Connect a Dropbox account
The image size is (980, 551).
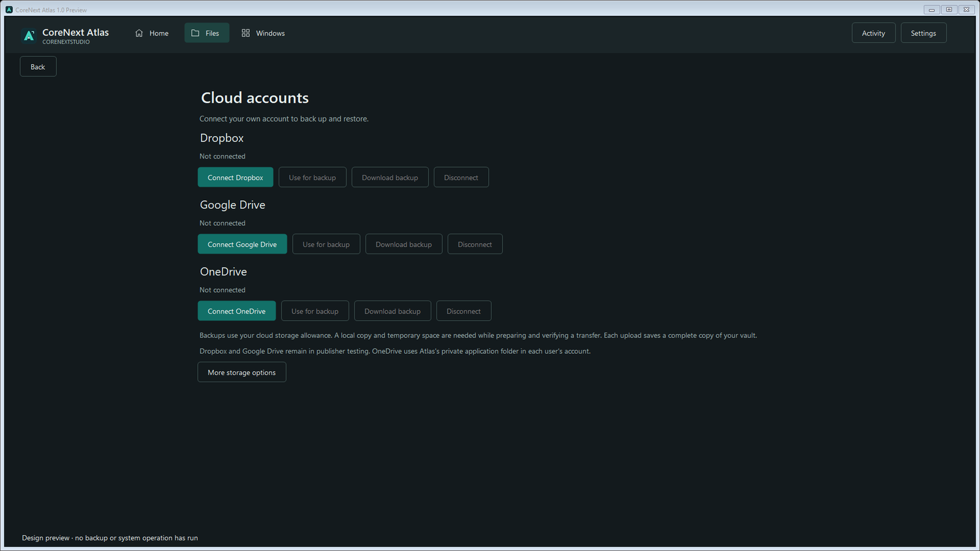point(235,178)
